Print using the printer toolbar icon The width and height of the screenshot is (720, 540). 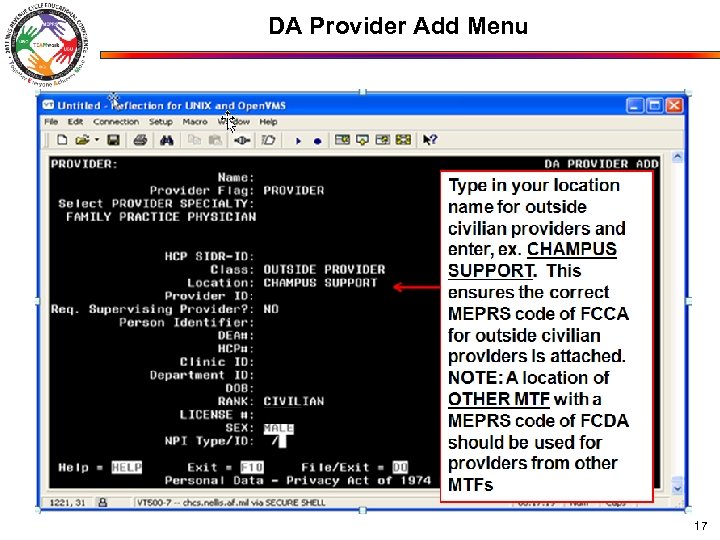pos(140,140)
